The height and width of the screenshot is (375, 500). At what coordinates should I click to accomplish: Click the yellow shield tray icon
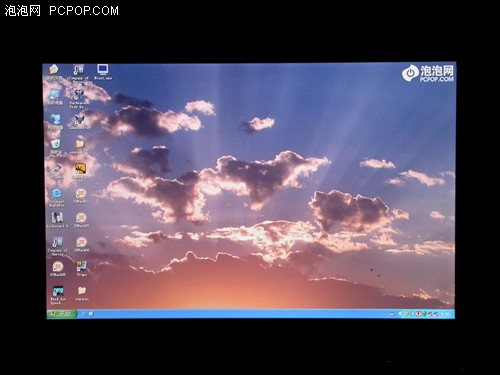[407, 314]
